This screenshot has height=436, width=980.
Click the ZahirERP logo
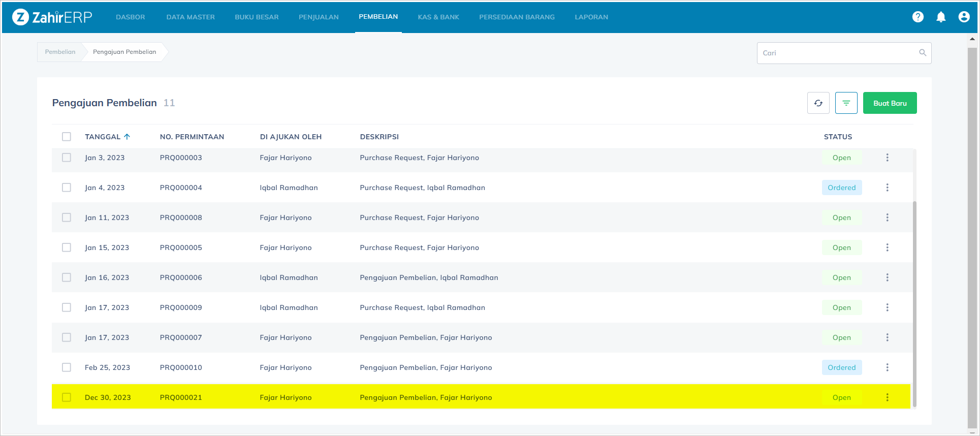coord(52,17)
